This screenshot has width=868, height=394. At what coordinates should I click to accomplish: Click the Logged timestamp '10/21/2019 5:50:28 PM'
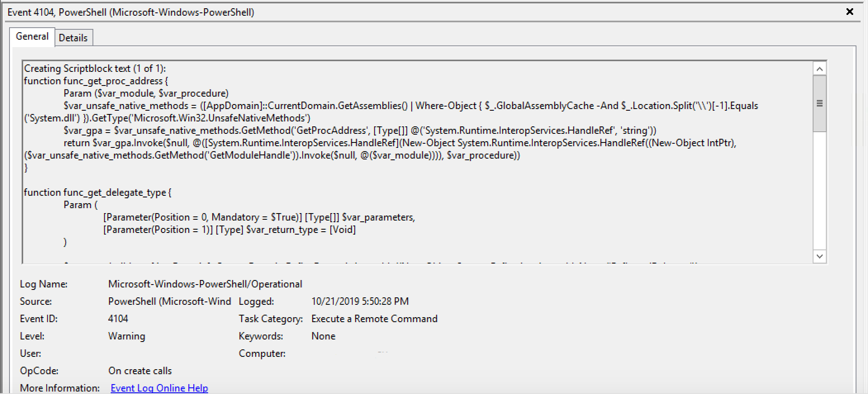click(360, 301)
